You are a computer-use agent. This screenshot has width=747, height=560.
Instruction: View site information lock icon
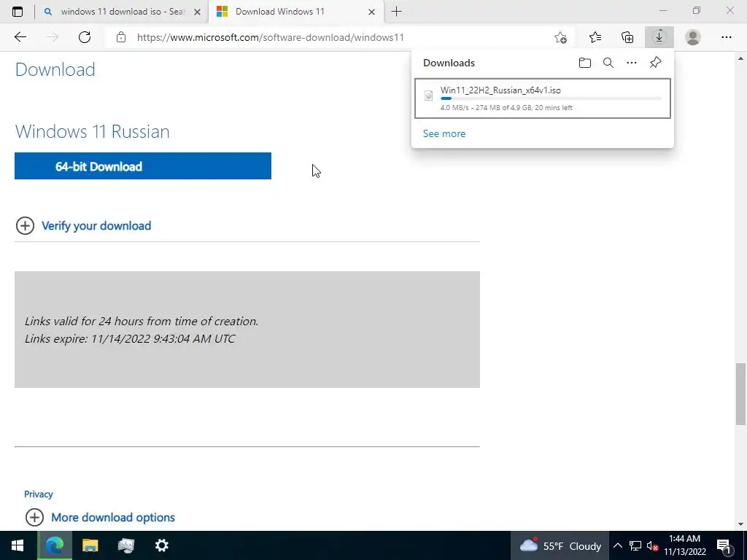click(121, 37)
